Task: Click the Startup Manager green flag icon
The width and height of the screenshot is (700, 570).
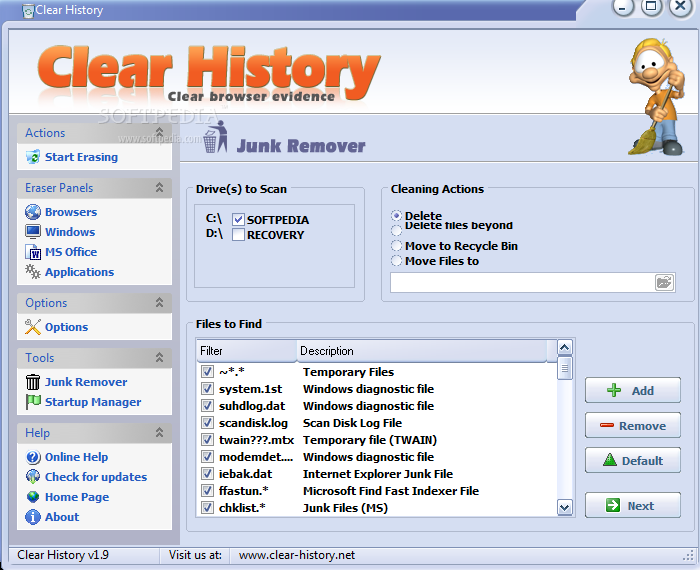Action: click(x=33, y=402)
